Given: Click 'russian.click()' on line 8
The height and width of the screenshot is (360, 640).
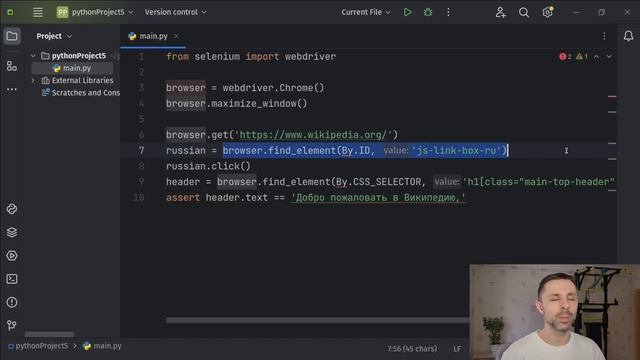Looking at the screenshot, I should 208,166.
